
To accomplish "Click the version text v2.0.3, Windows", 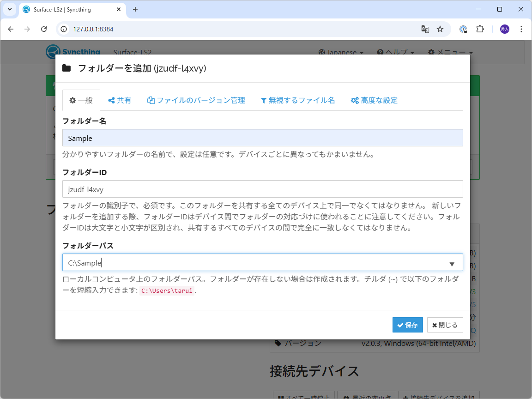I will [419, 344].
